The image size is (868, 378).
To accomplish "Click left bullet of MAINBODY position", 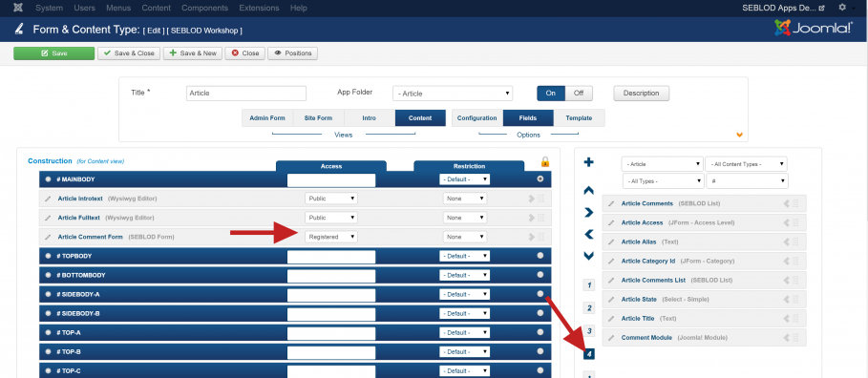I will pyautogui.click(x=48, y=179).
